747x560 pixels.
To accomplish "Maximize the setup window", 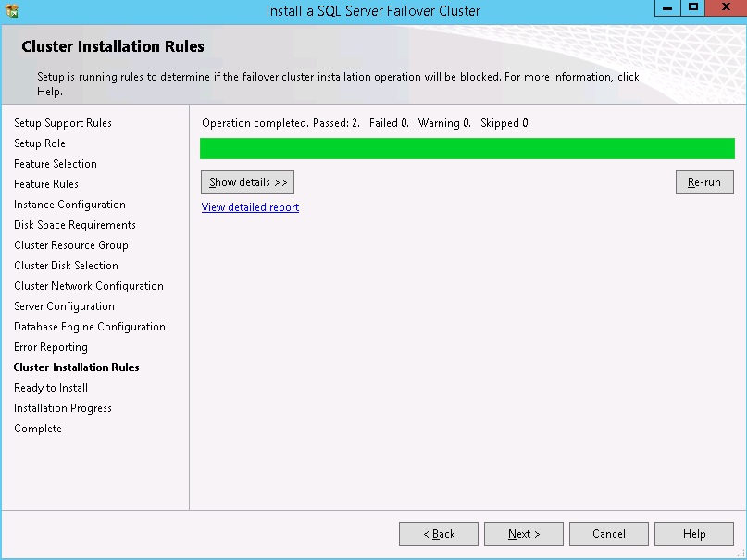I will [x=693, y=8].
